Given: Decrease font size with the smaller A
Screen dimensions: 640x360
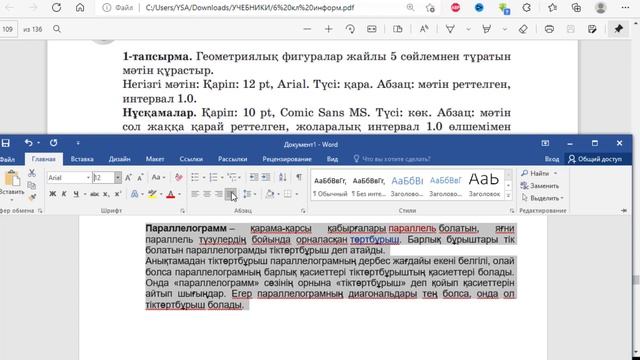Looking at the screenshot, I should (x=140, y=178).
